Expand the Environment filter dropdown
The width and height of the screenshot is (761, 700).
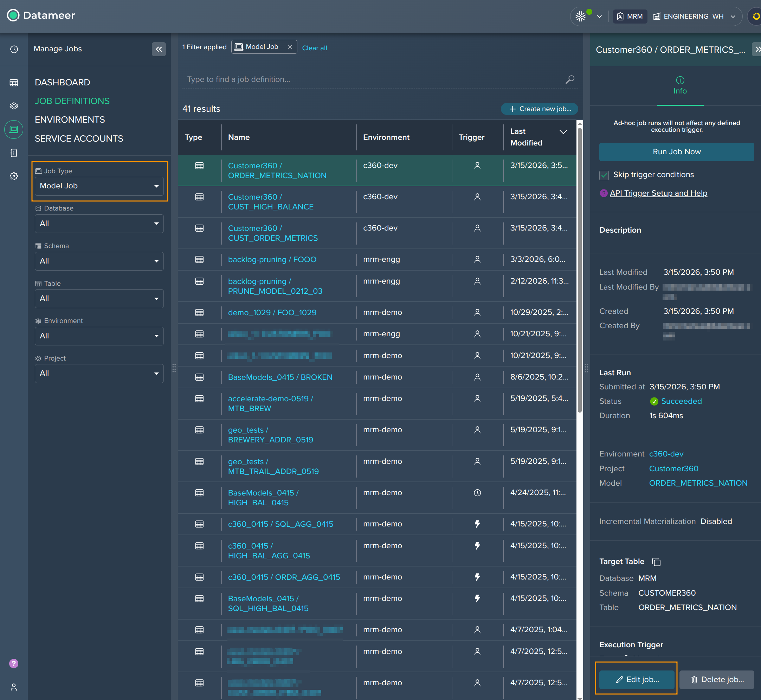(99, 336)
